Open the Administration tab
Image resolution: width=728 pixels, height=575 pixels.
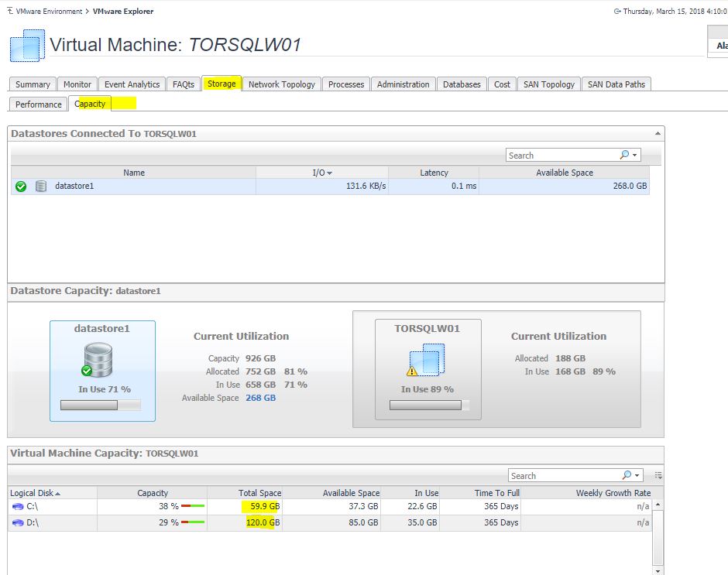[403, 84]
